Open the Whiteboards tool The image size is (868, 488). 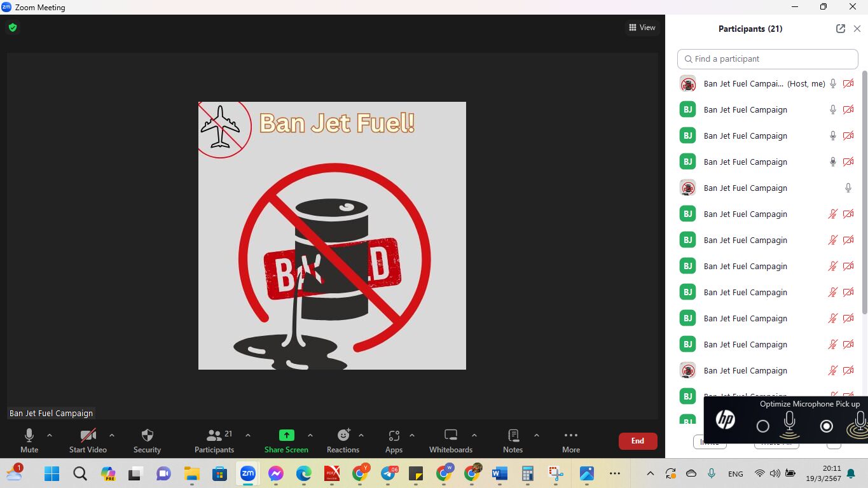tap(451, 436)
